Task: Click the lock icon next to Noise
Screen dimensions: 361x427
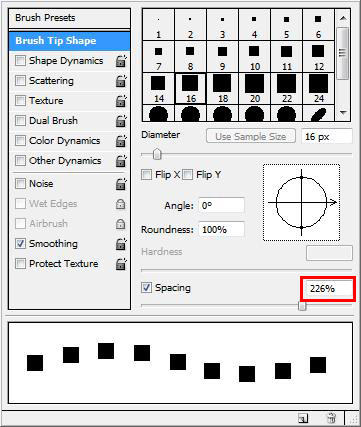Action: (121, 184)
